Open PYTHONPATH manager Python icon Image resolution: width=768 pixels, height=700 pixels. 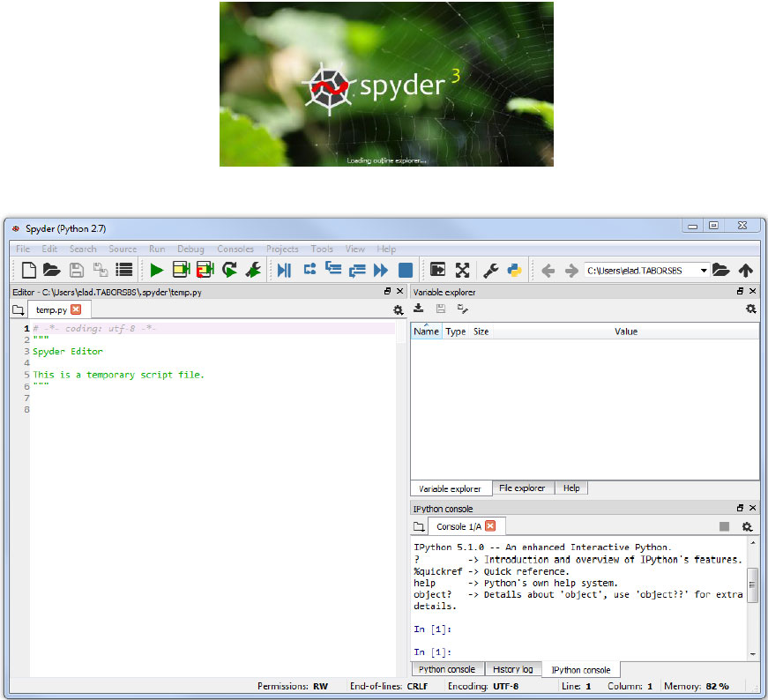(x=514, y=270)
